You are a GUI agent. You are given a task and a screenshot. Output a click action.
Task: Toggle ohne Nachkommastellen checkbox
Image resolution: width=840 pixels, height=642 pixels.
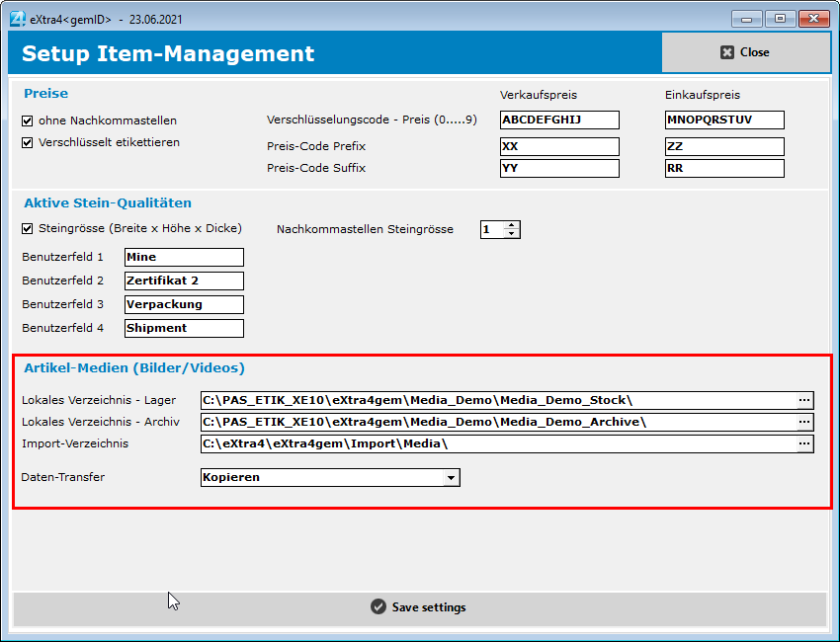pos(28,120)
